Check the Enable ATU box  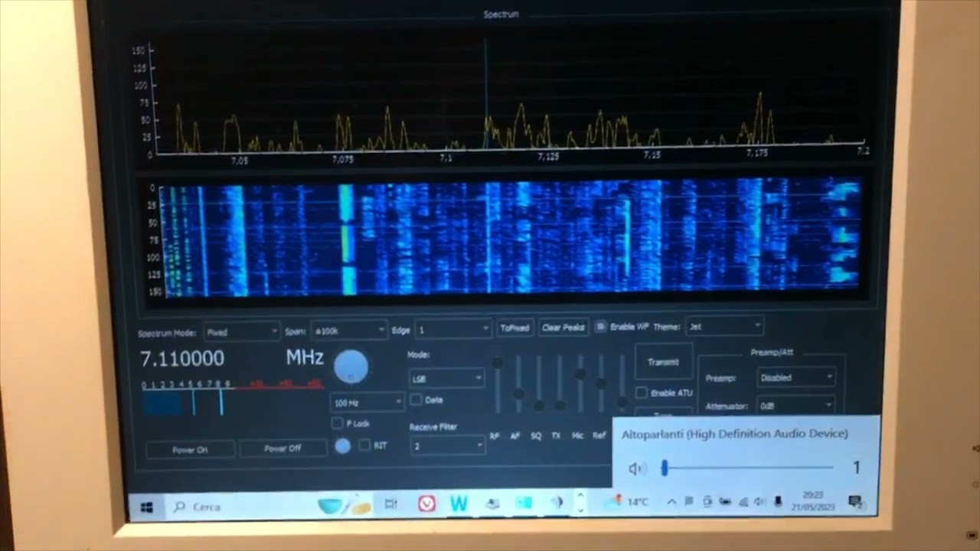(642, 393)
